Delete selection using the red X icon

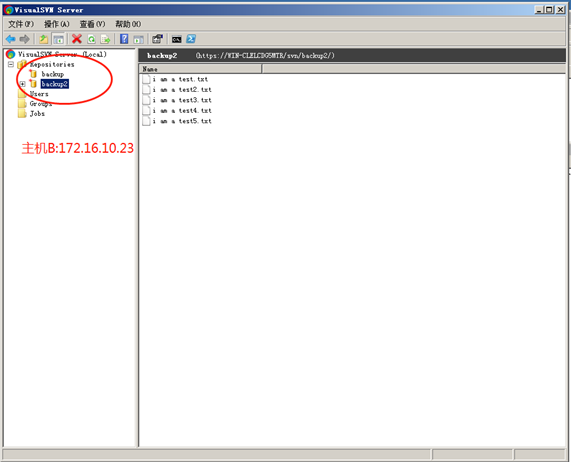point(77,39)
